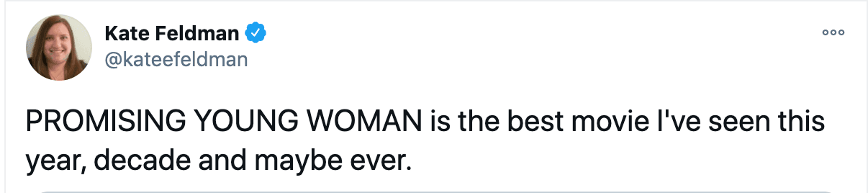Open the three-dot more options menu
This screenshot has width=868, height=193.
[x=833, y=32]
